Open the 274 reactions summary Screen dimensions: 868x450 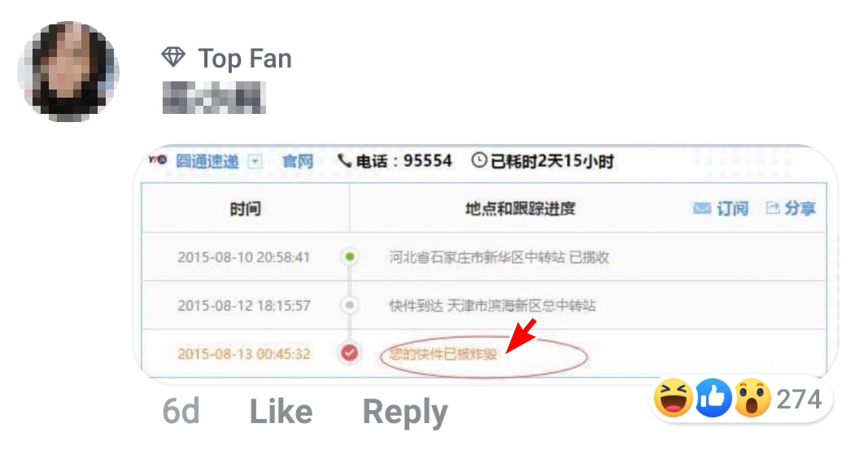pos(740,399)
